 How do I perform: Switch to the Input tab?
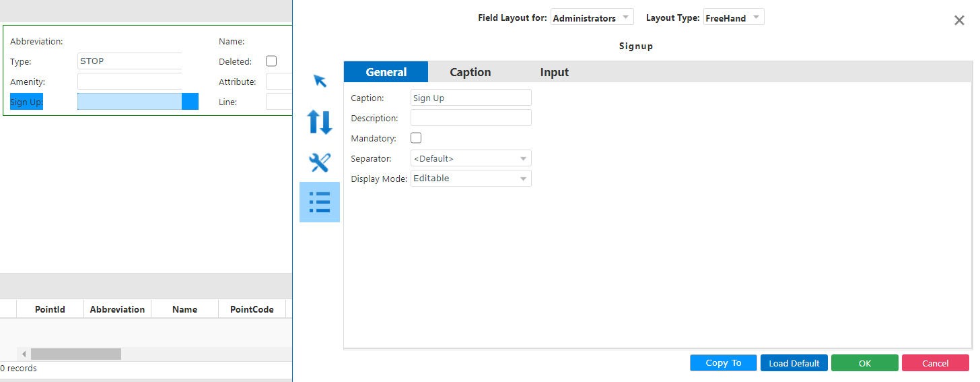point(555,72)
